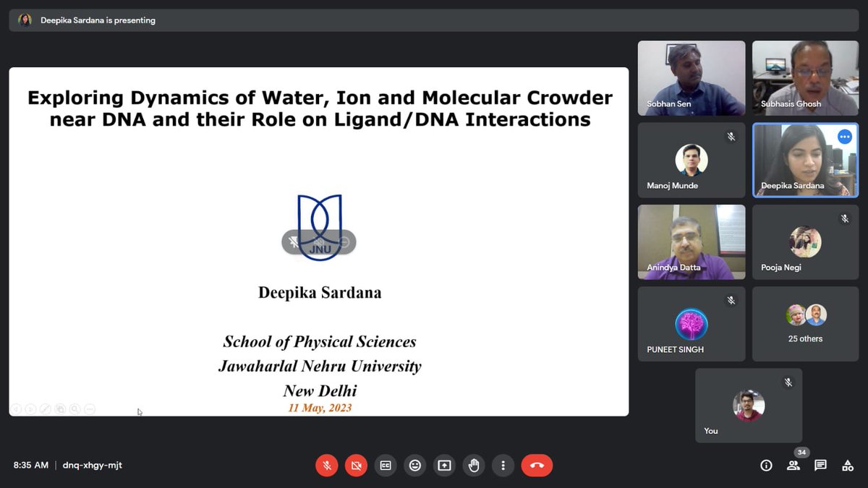Select Anindya Datta's video tile
The height and width of the screenshot is (488, 868).
click(x=692, y=242)
